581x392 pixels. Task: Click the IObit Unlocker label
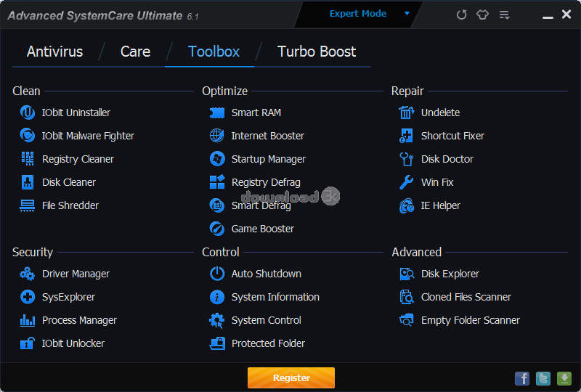(x=73, y=343)
